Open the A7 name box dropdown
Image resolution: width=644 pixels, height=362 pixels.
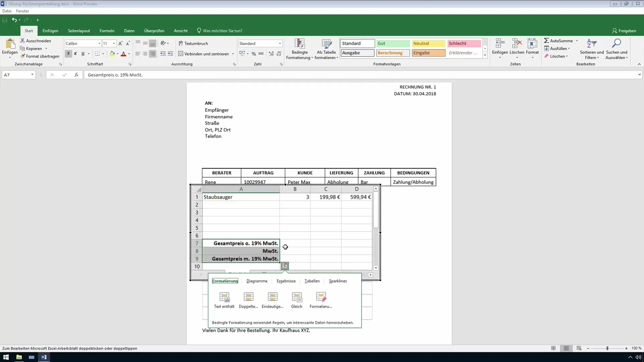point(32,75)
